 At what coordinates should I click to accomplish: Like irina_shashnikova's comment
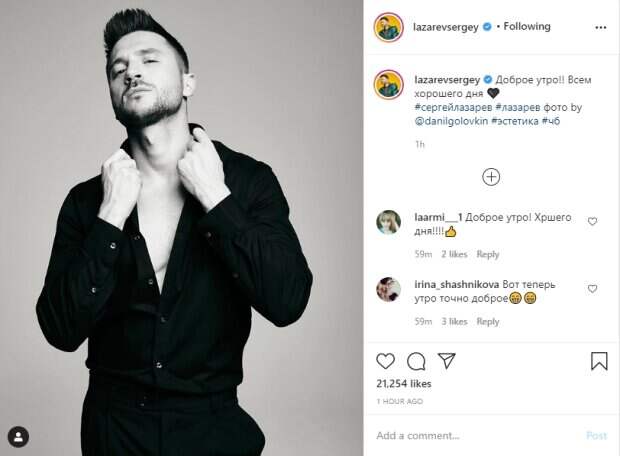tap(592, 288)
